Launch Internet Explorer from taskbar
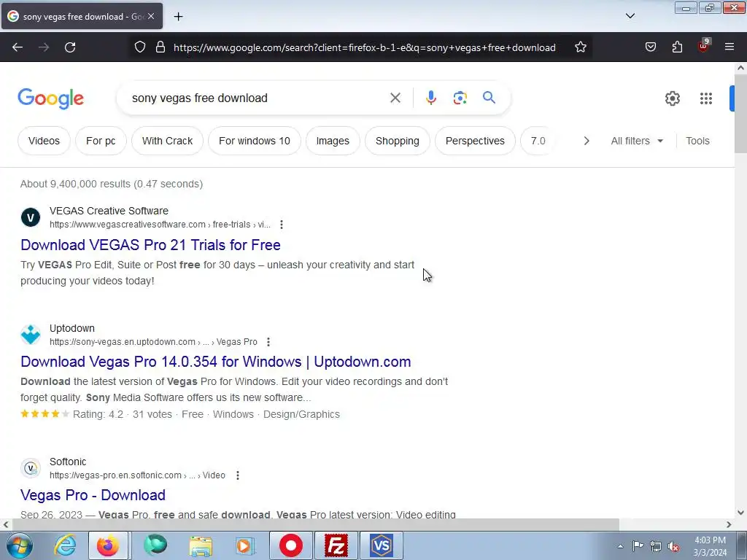Screen dimensions: 747x560 (65, 545)
